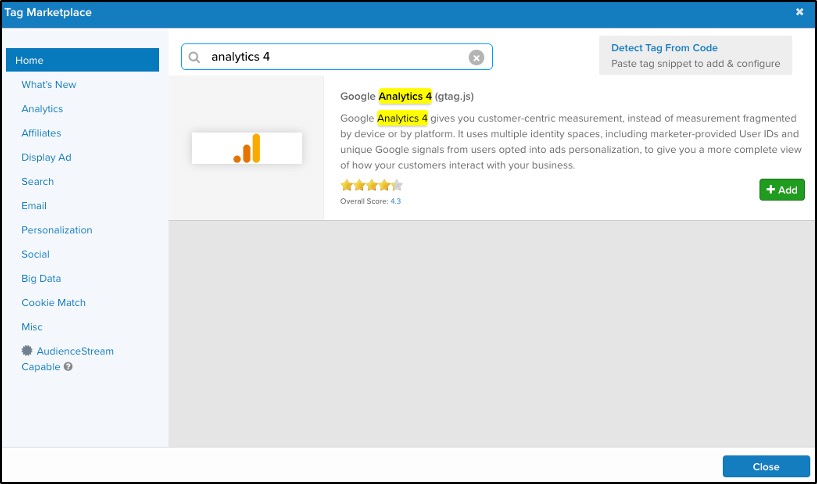Browse the Affiliates category
The image size is (818, 484).
point(41,133)
